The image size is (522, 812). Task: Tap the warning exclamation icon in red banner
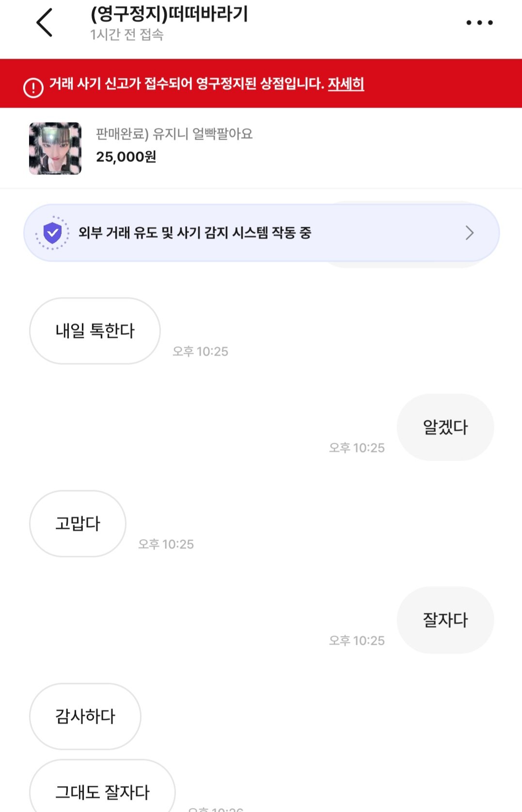(x=33, y=88)
